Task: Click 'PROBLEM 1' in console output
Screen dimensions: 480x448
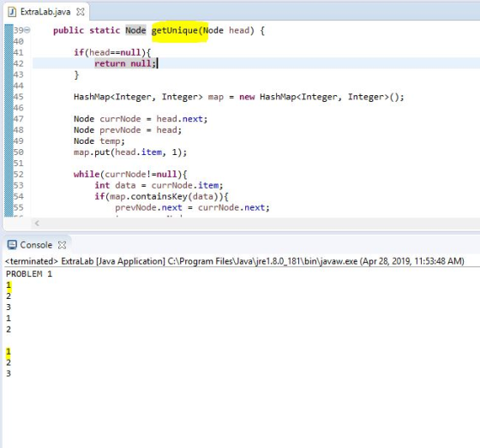Action: [29, 273]
